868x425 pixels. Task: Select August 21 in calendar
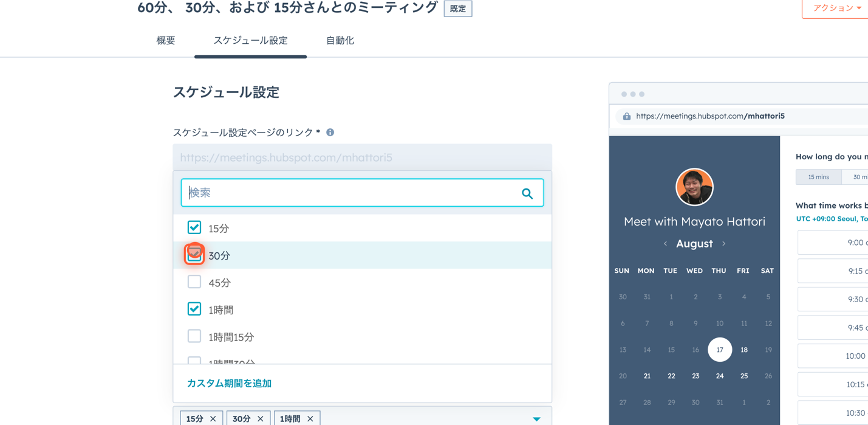(647, 376)
